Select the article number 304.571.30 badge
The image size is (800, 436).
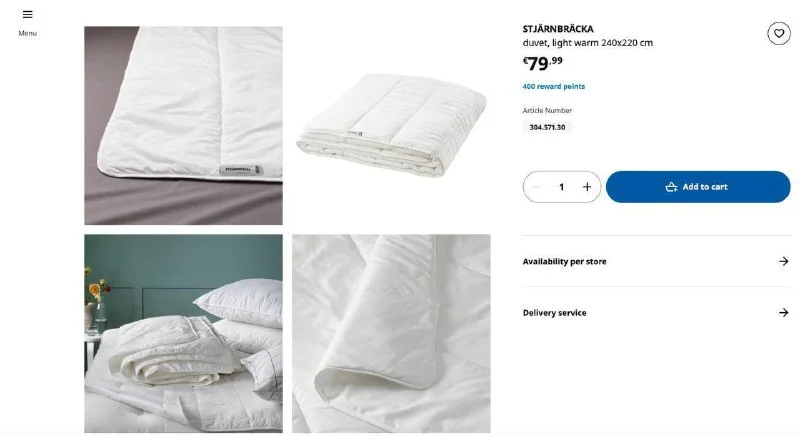pos(547,127)
